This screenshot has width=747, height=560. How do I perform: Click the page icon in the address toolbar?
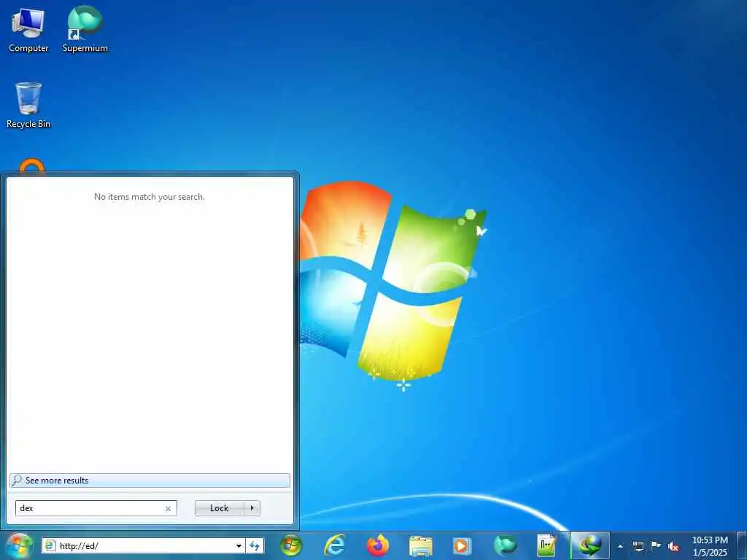pos(50,545)
